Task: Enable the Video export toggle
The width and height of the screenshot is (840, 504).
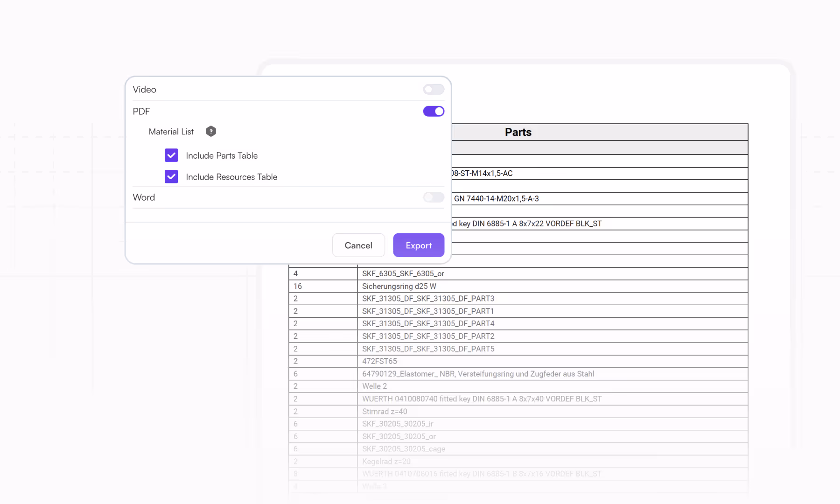Action: [x=434, y=89]
